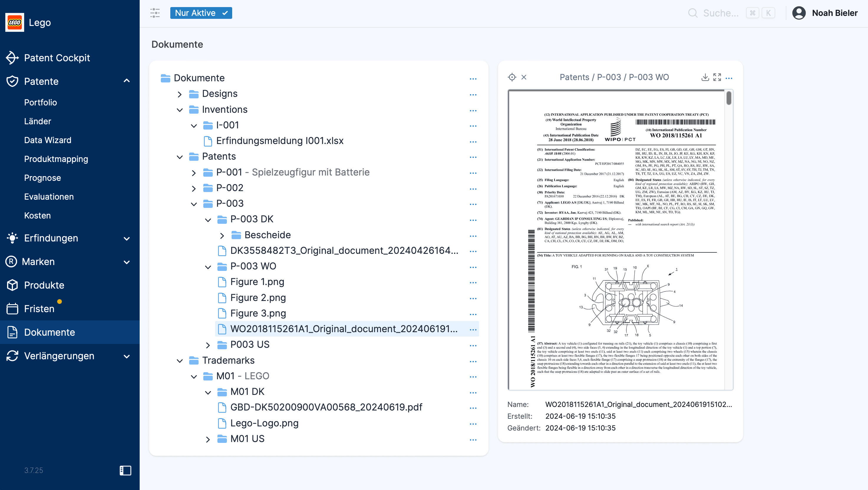This screenshot has width=868, height=490.
Task: Collapse the sidebar using the panel toggle icon
Action: pos(125,471)
